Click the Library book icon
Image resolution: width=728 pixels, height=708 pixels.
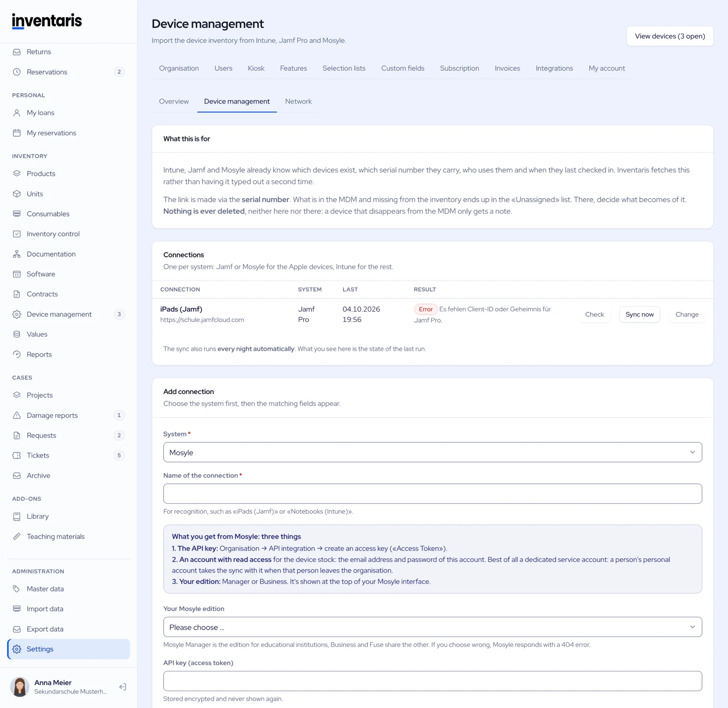pos(17,516)
